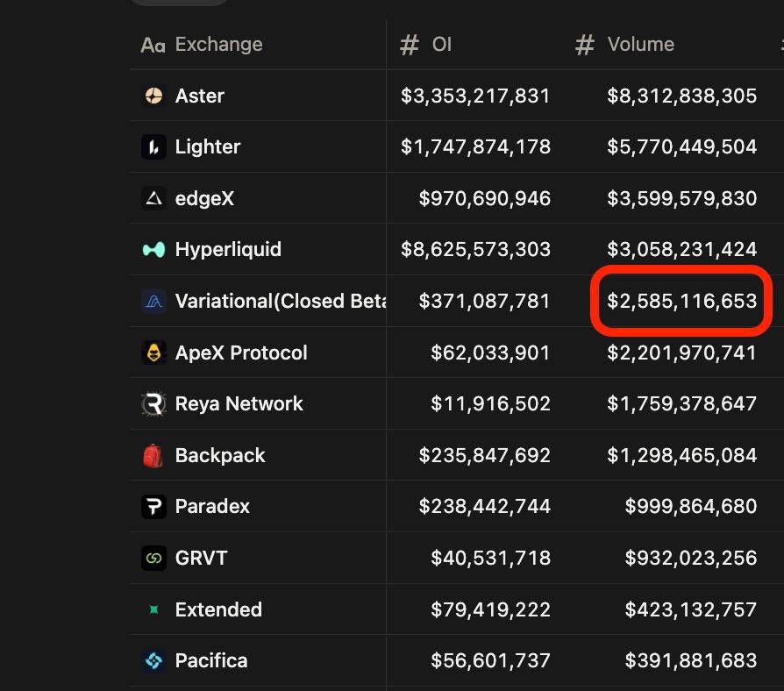Click ApeX Protocol volume $2,201,970,741
The image size is (784, 691).
681,353
